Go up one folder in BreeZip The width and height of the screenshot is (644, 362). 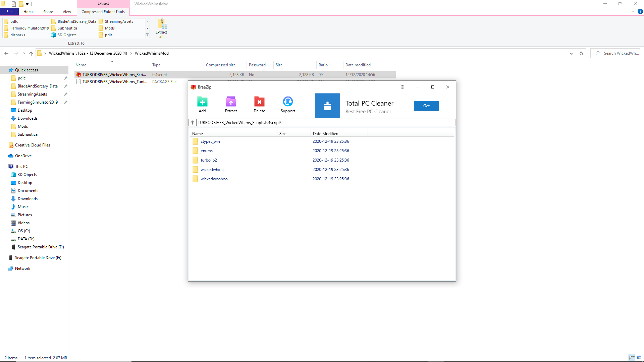pos(193,123)
